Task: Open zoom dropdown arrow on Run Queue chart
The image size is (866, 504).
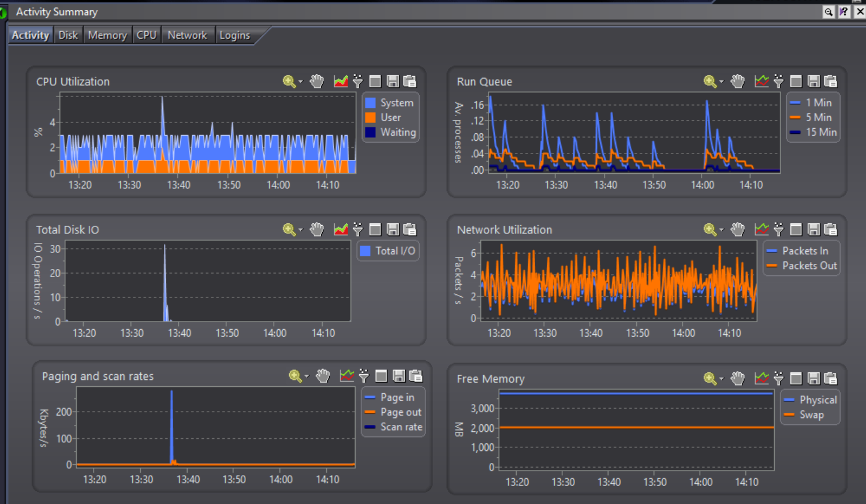Action: click(721, 82)
